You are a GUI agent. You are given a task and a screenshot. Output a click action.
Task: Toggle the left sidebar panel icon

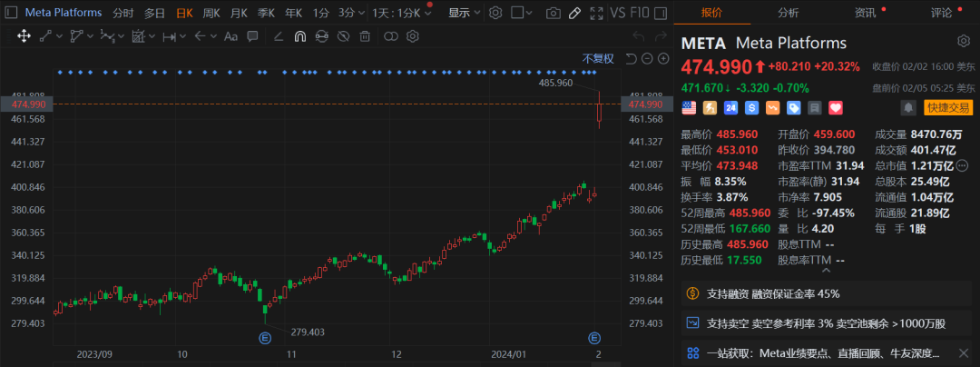click(9, 13)
